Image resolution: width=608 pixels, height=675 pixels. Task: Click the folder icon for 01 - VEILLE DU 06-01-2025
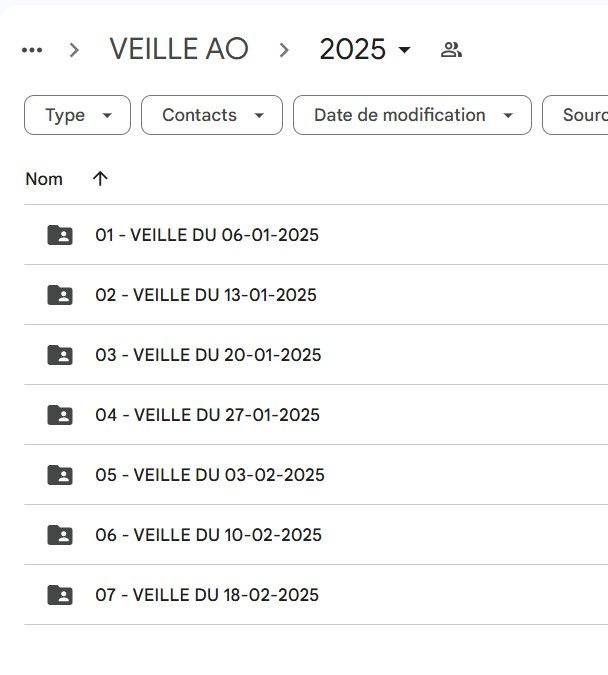tap(60, 235)
